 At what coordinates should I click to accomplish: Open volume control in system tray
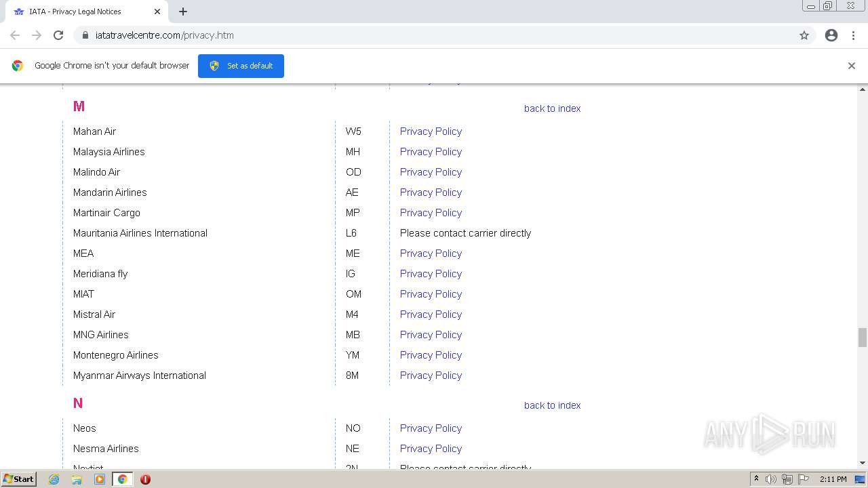pos(771,479)
